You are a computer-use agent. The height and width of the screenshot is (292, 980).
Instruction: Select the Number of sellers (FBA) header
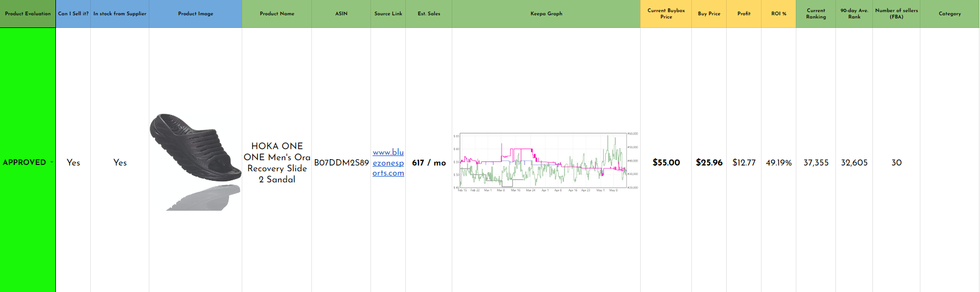point(897,14)
